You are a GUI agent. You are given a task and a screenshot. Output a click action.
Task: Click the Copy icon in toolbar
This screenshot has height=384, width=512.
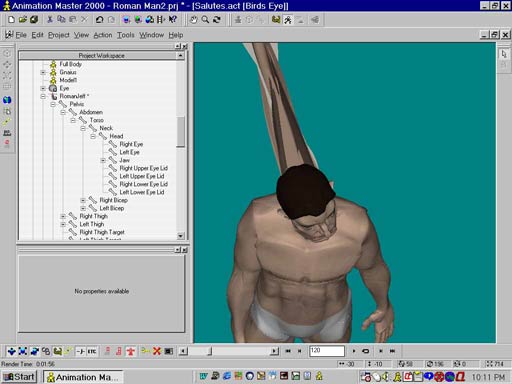tap(61, 20)
